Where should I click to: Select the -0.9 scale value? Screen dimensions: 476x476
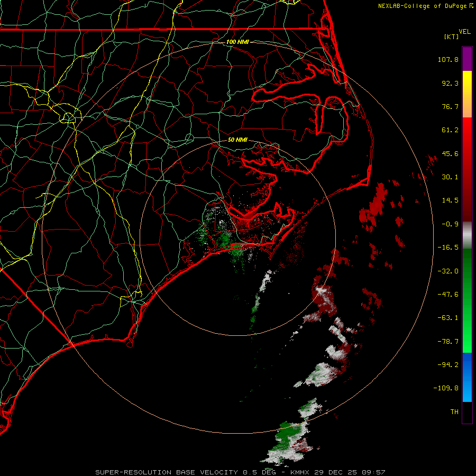tap(450, 224)
